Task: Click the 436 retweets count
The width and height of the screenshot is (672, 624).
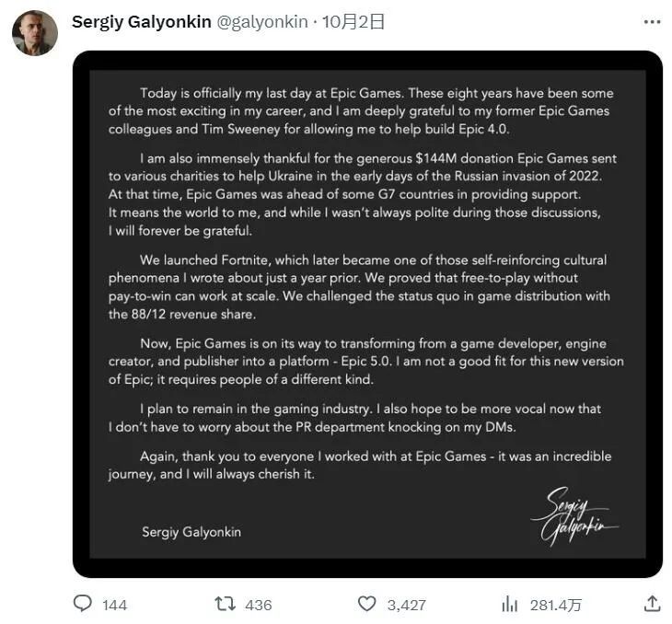Action: tap(259, 605)
